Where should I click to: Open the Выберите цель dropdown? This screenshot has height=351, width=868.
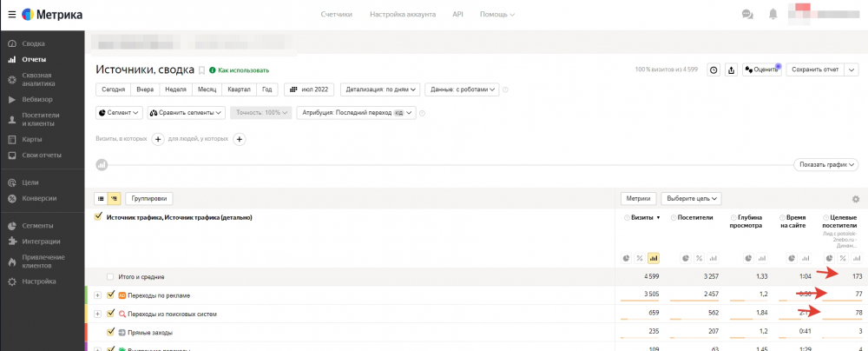691,198
